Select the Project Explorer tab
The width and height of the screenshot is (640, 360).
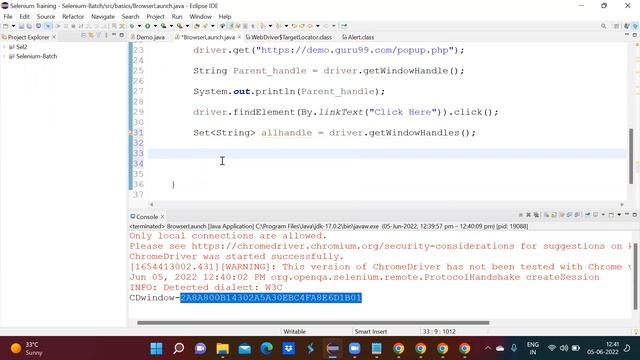(x=28, y=37)
